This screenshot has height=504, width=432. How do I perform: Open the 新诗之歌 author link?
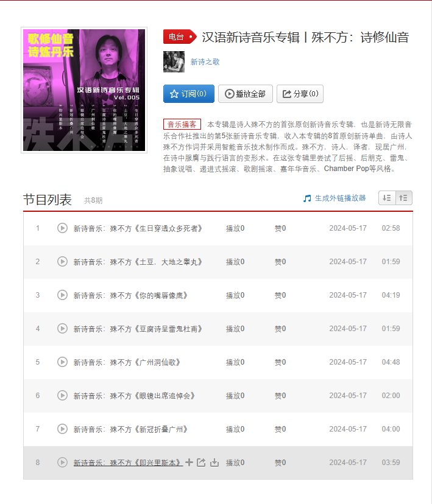click(205, 61)
